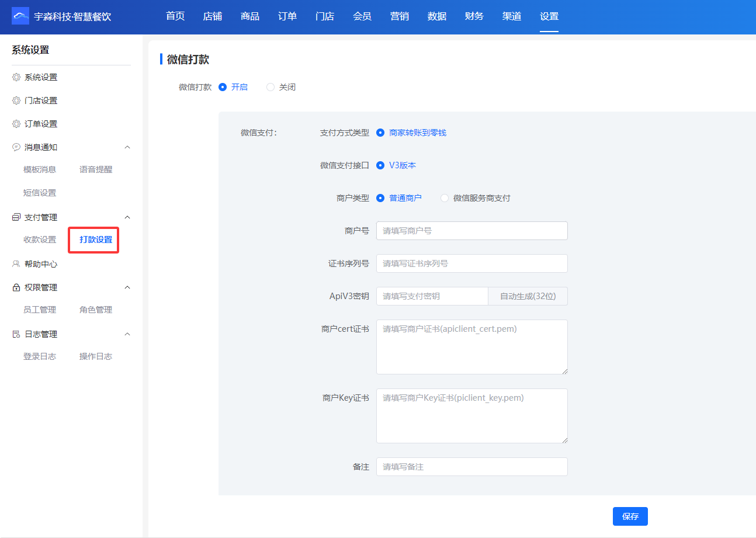Focus the 证书序列号 input field
The height and width of the screenshot is (538, 756).
click(472, 263)
